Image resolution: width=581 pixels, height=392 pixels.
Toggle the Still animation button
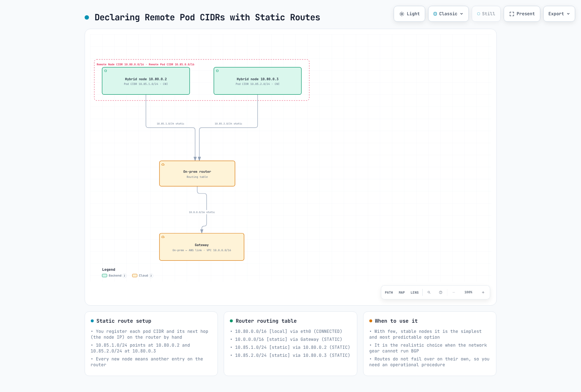(x=486, y=14)
